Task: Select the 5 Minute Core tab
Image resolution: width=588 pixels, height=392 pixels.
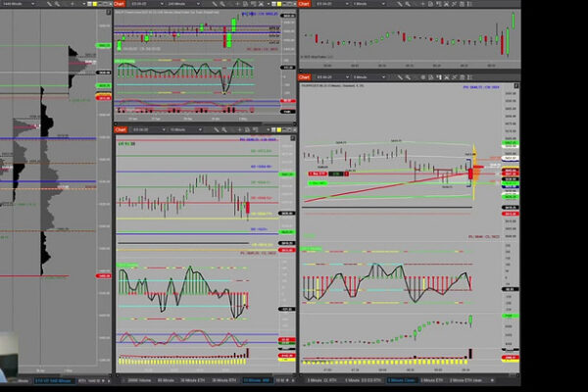Action: (402, 380)
